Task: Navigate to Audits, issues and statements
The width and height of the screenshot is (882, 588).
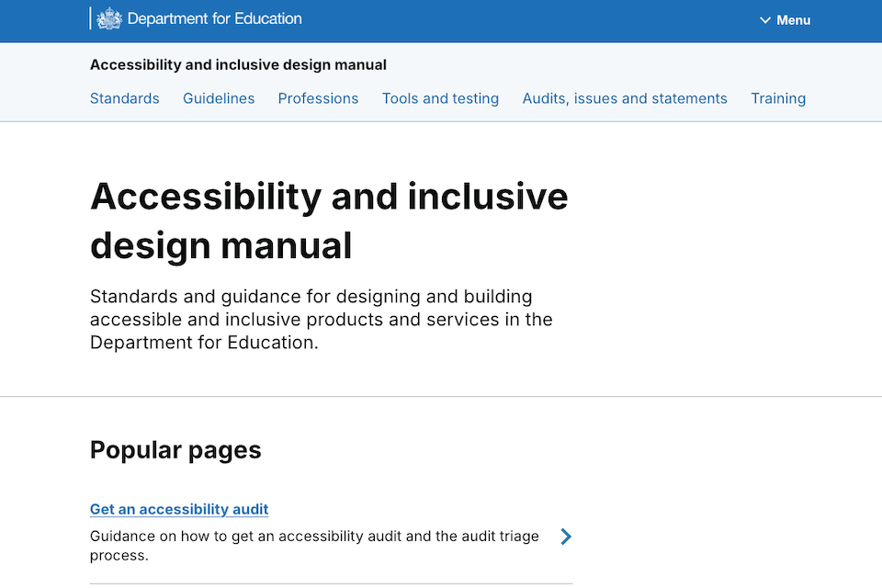Action: pos(625,98)
